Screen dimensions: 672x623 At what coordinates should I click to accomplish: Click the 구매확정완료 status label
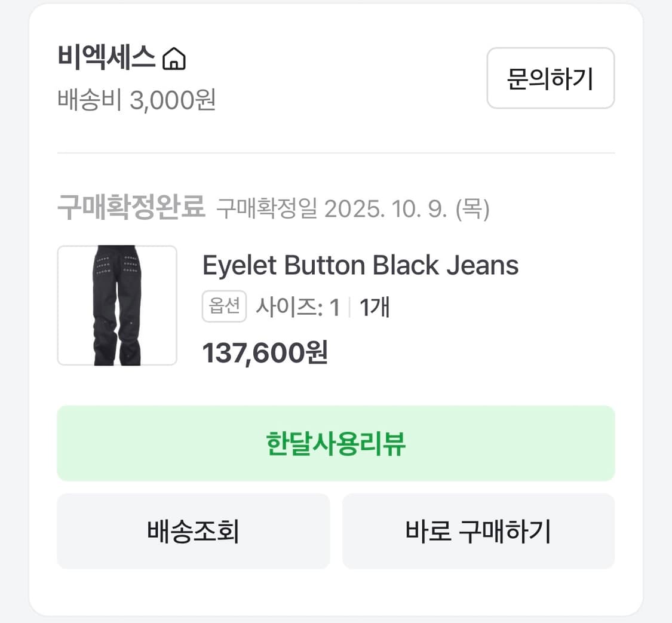[131, 207]
